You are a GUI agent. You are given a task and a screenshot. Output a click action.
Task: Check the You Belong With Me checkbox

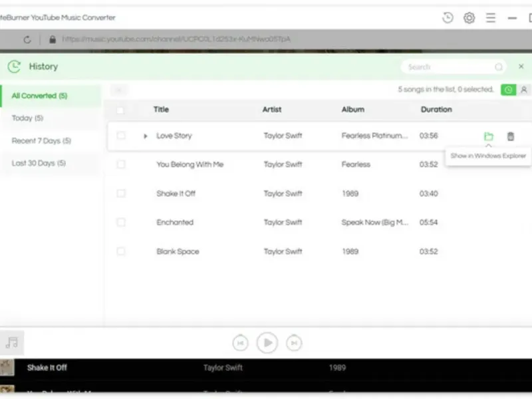pos(121,164)
